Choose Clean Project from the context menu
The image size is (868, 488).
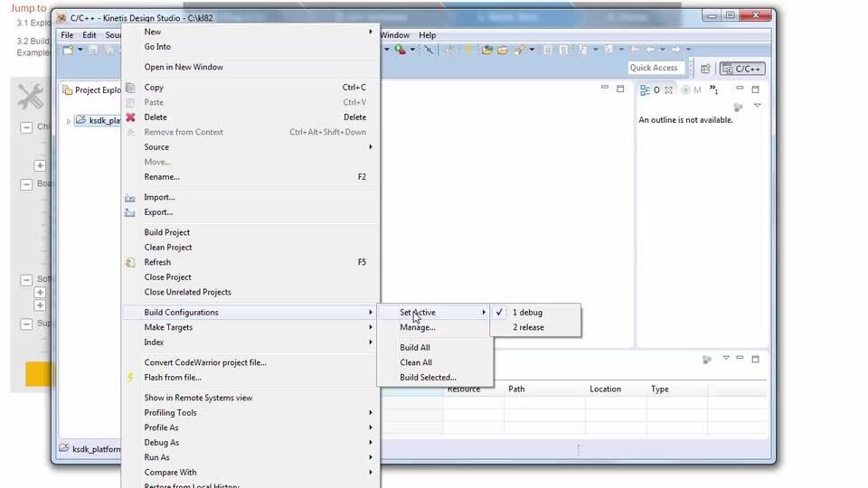click(250, 248)
